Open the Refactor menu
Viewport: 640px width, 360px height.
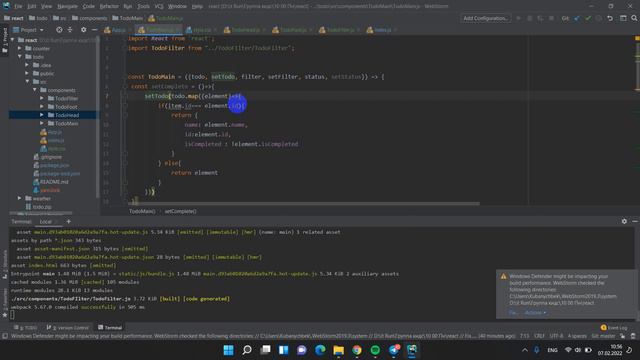pos(109,7)
